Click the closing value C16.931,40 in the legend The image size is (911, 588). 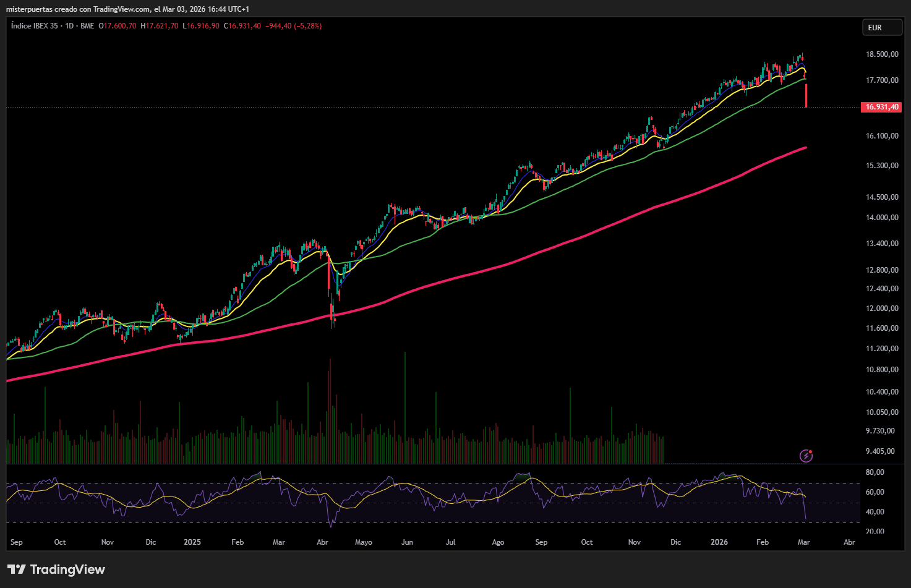242,26
